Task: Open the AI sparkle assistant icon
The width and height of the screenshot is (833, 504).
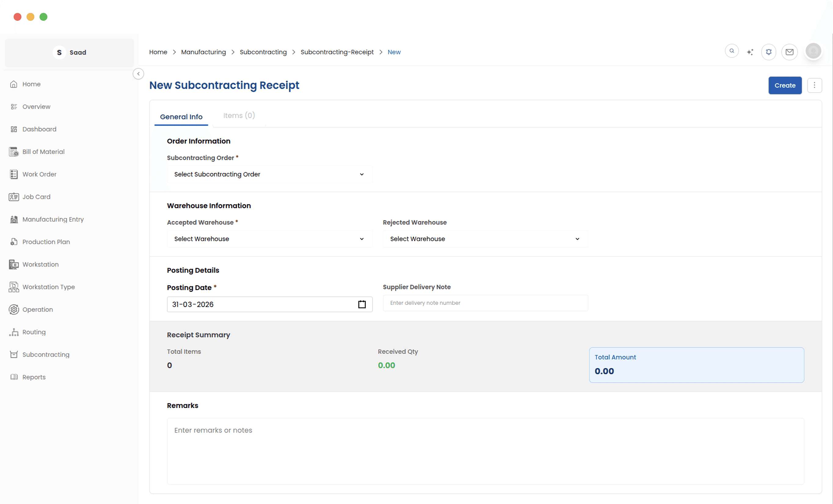Action: [750, 52]
